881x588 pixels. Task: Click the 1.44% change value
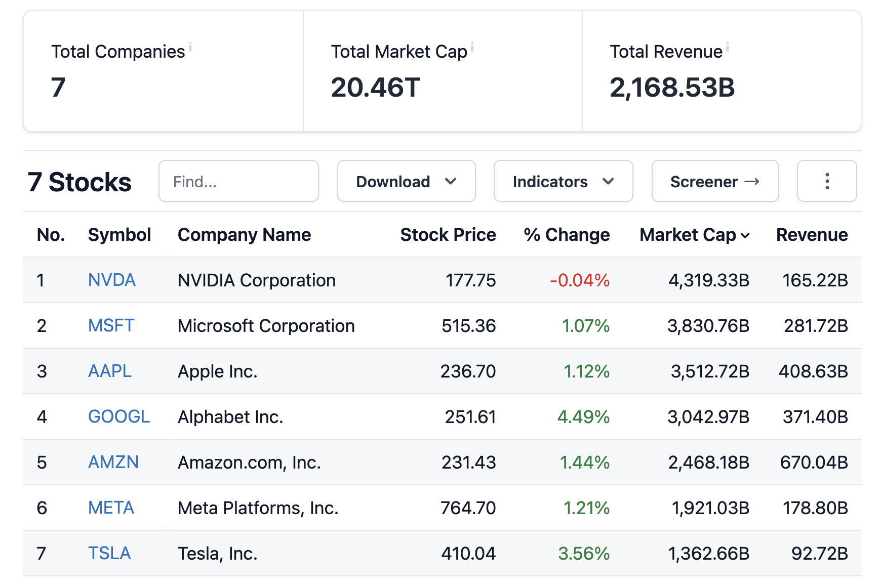coord(585,462)
